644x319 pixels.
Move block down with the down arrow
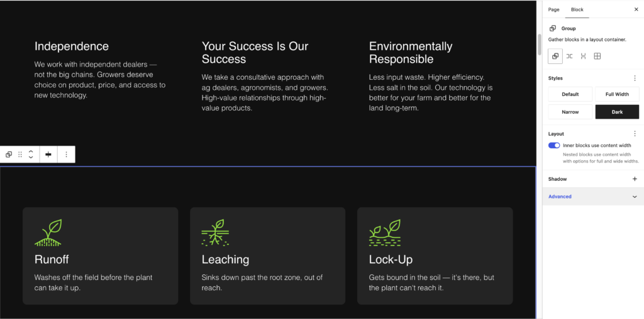31,158
